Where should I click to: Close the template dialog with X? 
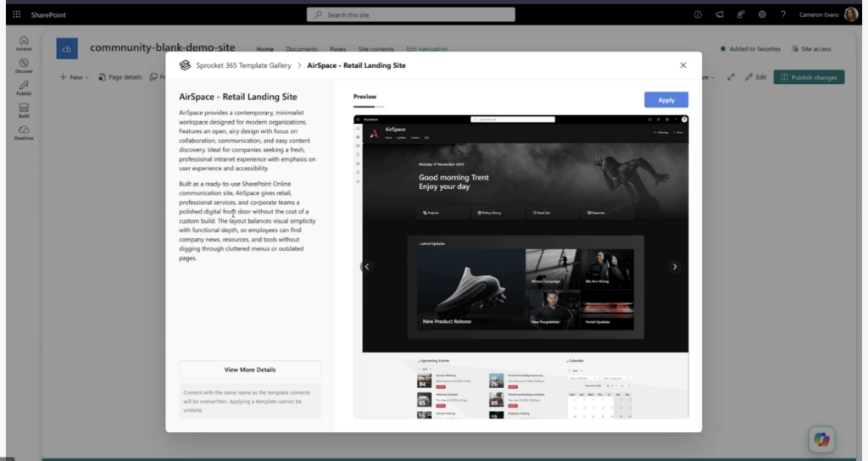point(683,65)
